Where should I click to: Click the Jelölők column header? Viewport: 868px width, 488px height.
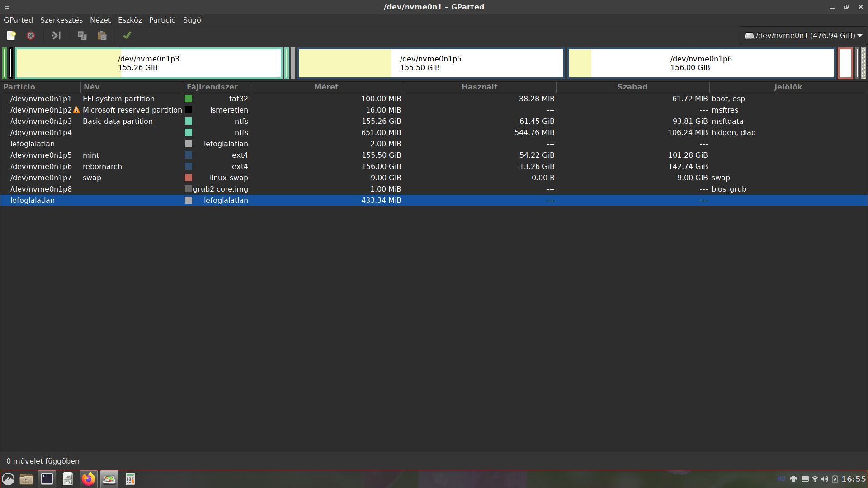pyautogui.click(x=788, y=87)
